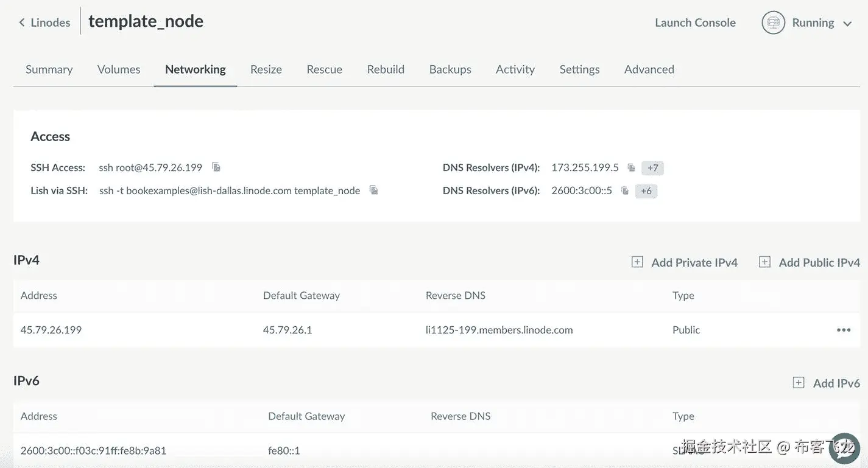Click the Add IPv6 link
The image size is (868, 468).
[836, 383]
